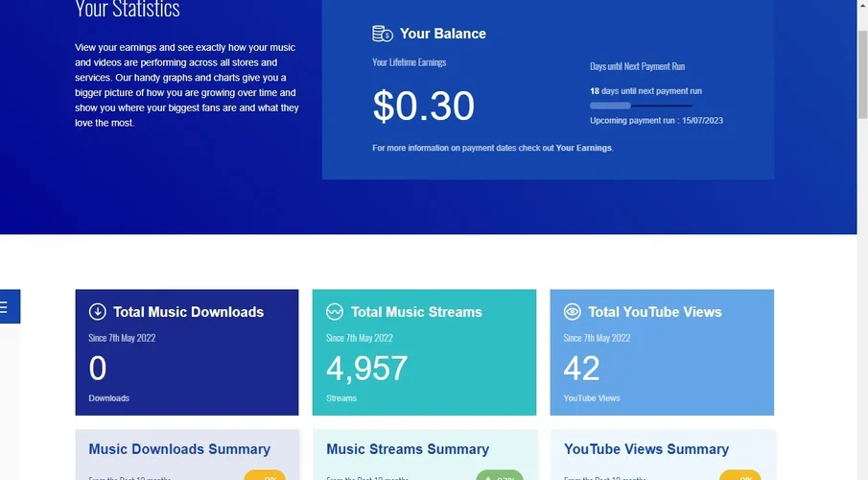Click the orange percentage badge in Music Downloads Summary
Image resolution: width=868 pixels, height=480 pixels.
(265, 475)
